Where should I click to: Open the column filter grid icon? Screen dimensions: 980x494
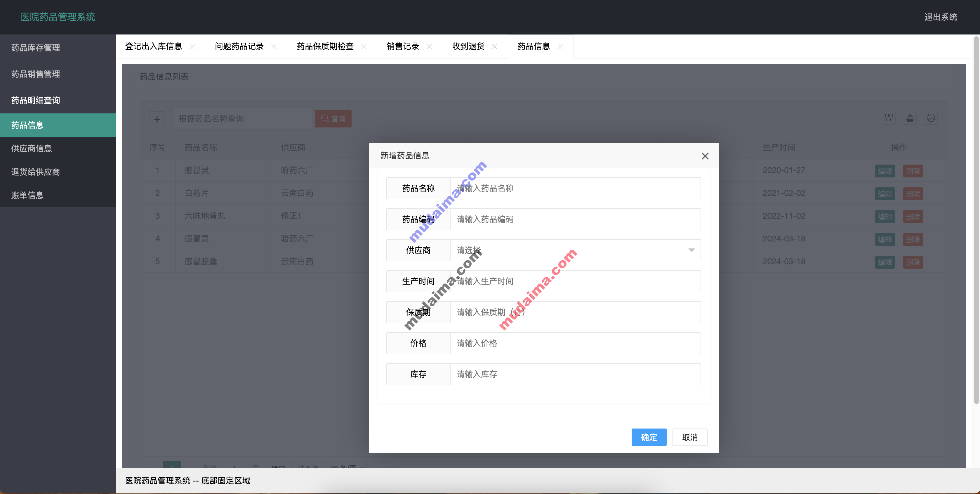point(889,118)
